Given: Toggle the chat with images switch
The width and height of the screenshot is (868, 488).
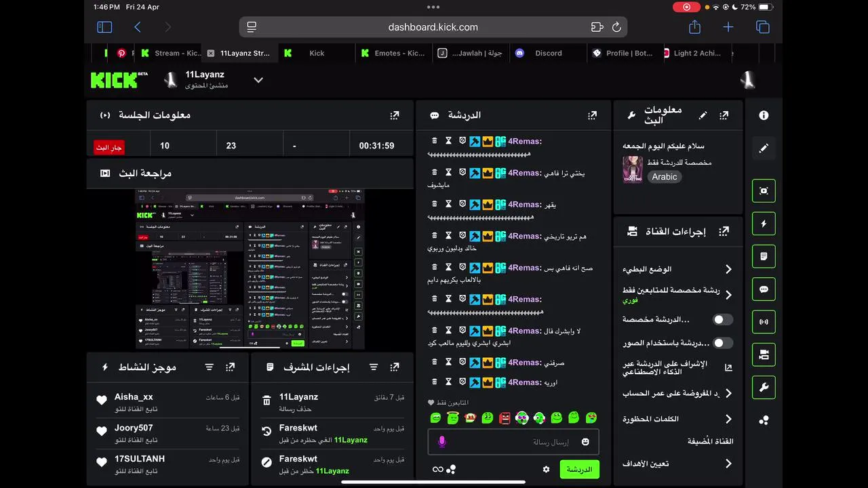Looking at the screenshot, I should 723,343.
